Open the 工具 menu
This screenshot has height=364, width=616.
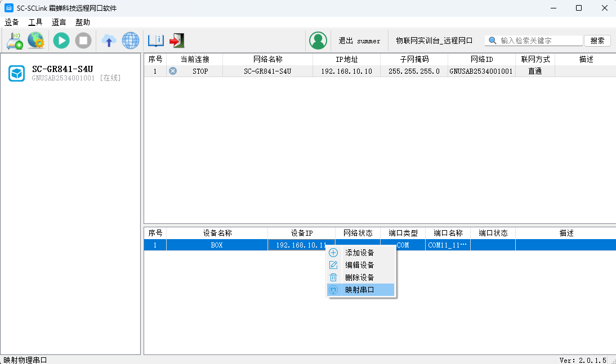click(35, 23)
